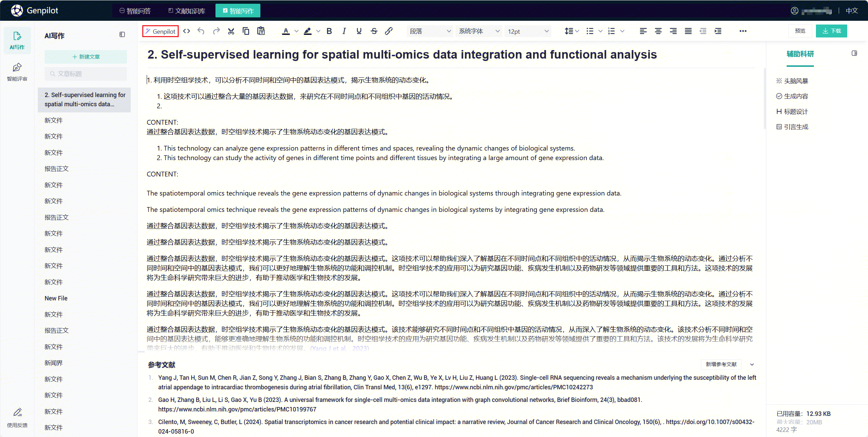The image size is (868, 437).
Task: Collapse the 辅助科研 right panel
Action: [854, 53]
